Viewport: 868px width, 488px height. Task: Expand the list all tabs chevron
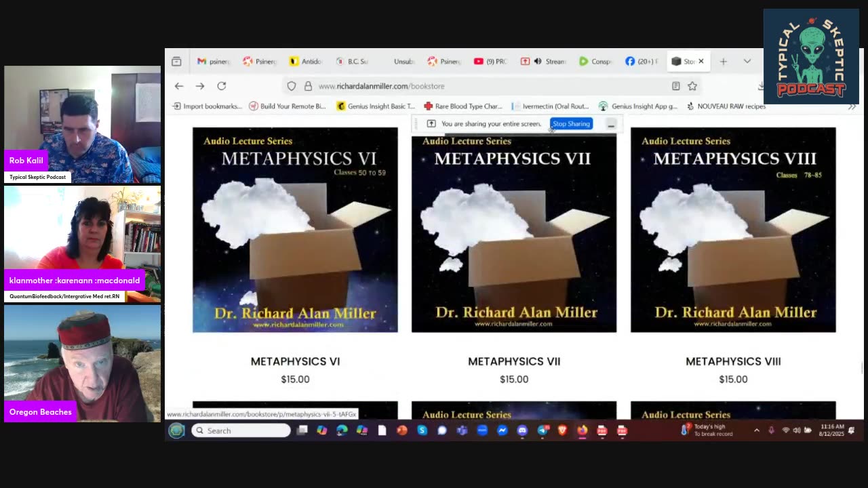coord(747,61)
